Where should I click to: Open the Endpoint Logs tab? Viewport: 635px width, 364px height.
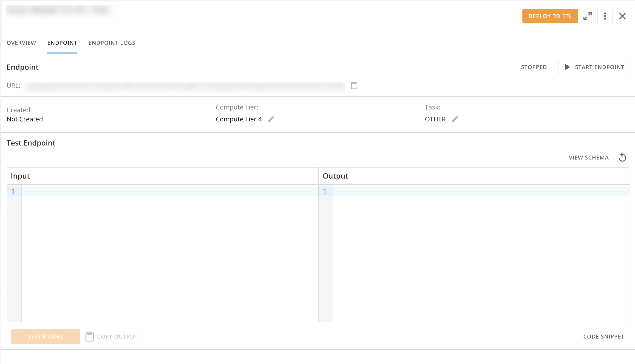[112, 43]
